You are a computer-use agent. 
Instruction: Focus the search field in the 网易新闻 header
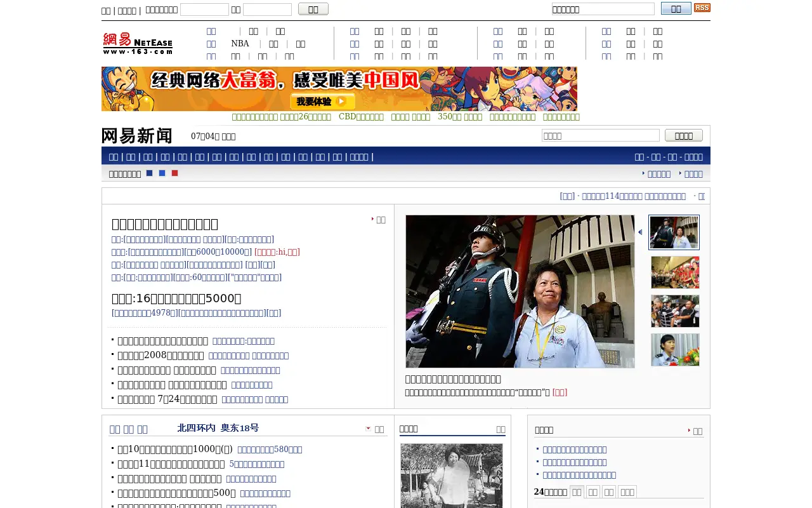coord(601,135)
